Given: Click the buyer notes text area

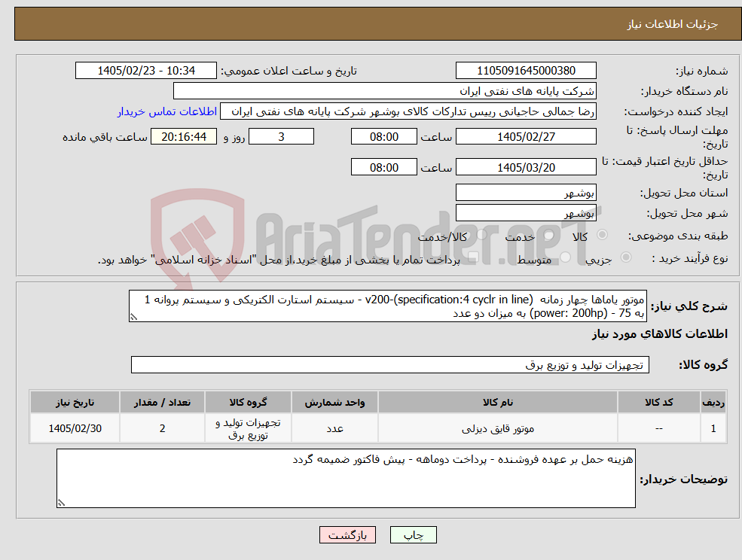Looking at the screenshot, I should 346,478.
